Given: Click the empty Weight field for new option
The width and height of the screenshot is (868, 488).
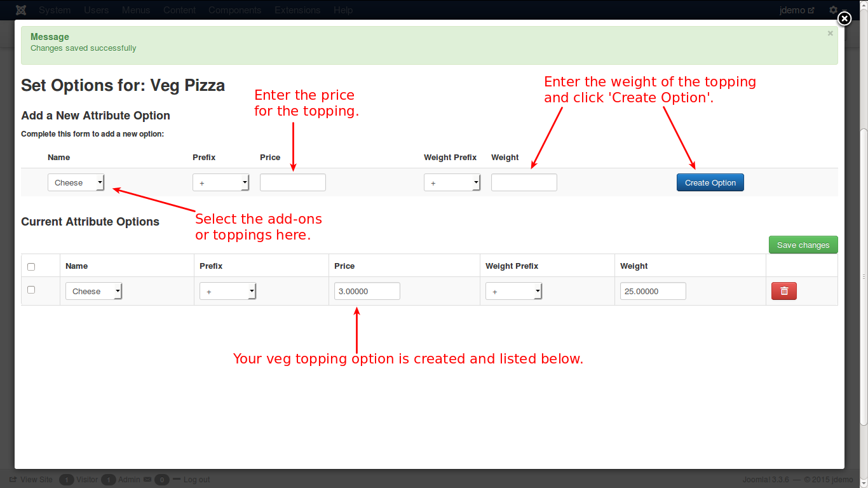Looking at the screenshot, I should tap(524, 183).
